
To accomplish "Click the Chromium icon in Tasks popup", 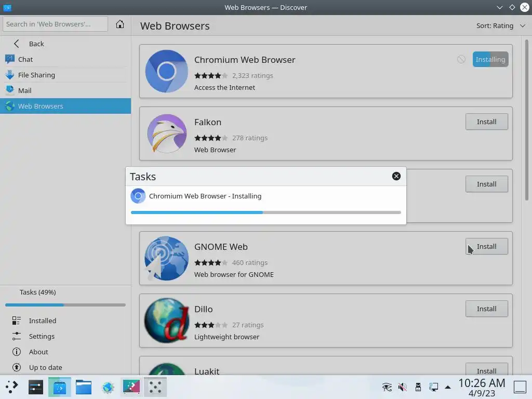I will coord(138,196).
